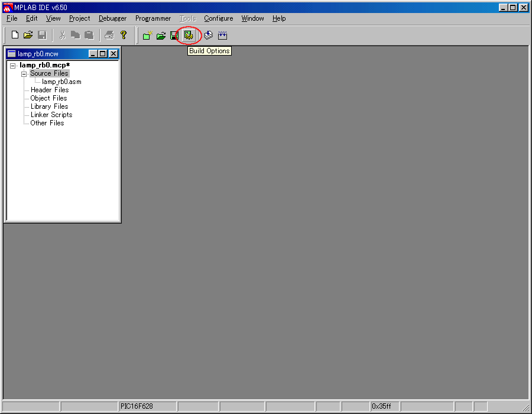
Task: Select the Source Files tree node
Action: tap(49, 73)
